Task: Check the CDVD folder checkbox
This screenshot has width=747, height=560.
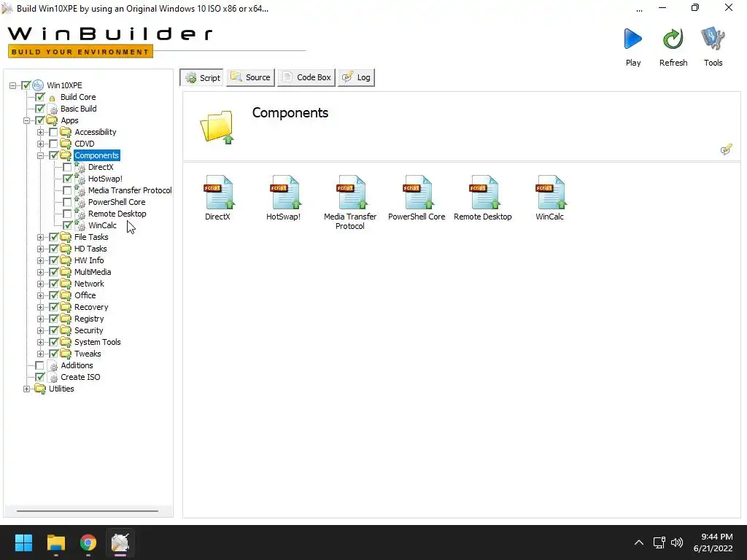Action: [x=54, y=144]
